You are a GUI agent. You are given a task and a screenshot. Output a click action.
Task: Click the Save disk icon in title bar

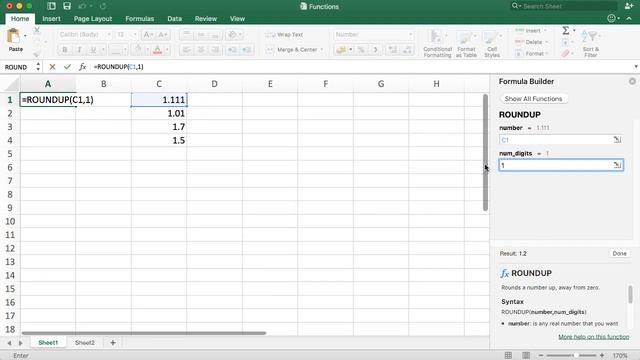(x=67, y=6)
